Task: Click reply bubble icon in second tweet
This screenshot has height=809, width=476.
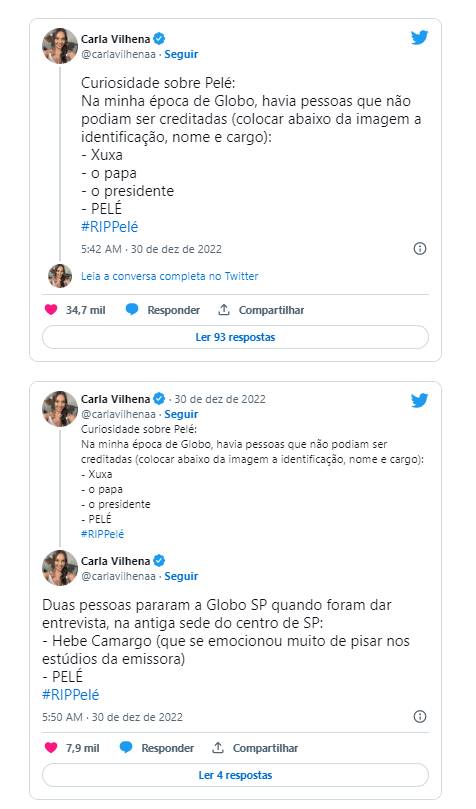Action: [126, 747]
